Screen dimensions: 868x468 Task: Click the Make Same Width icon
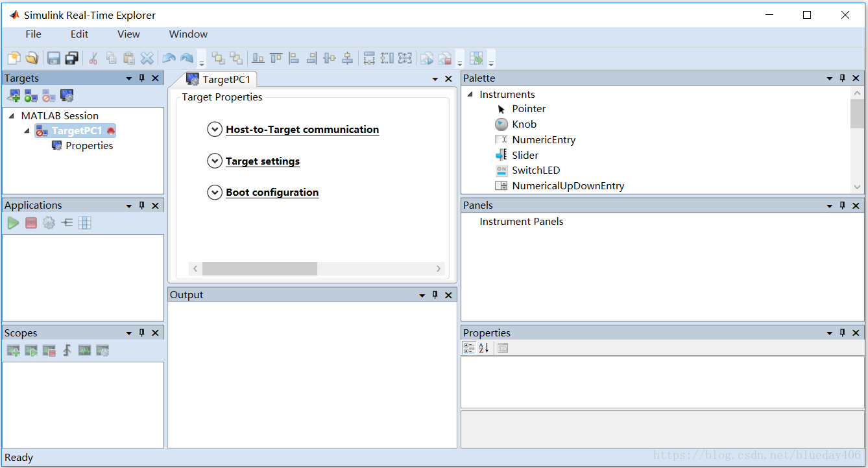point(369,58)
